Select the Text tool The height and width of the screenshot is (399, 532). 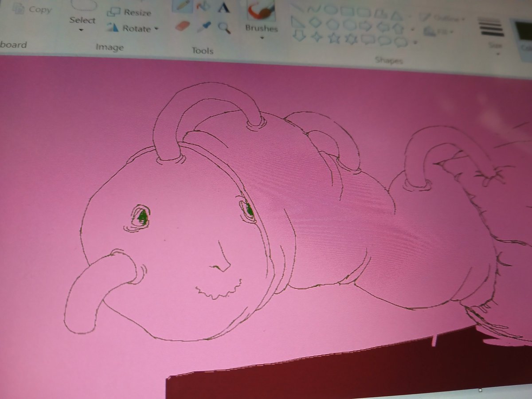tap(224, 7)
